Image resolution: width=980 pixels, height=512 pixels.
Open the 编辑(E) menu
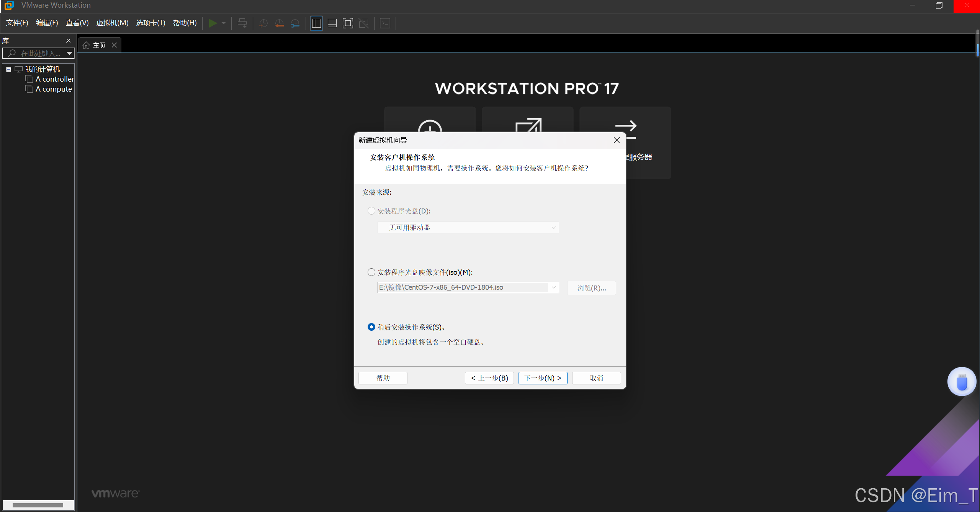tap(47, 23)
